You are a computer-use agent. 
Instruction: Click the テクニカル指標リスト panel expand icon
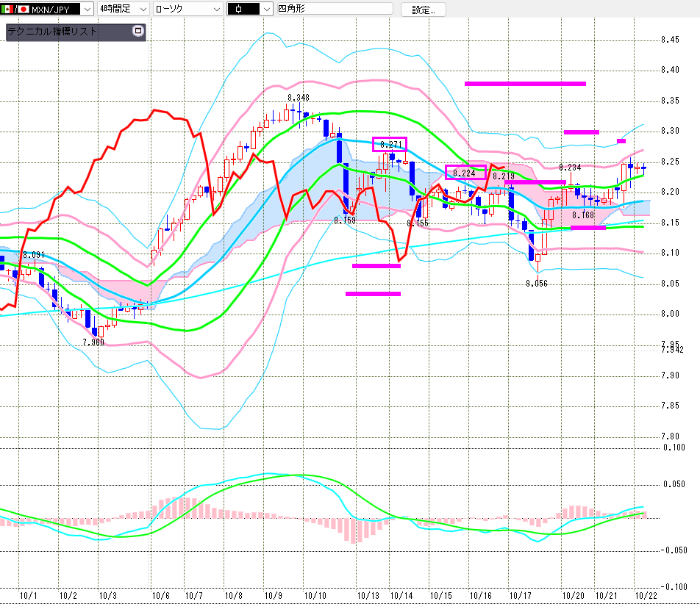[137, 32]
